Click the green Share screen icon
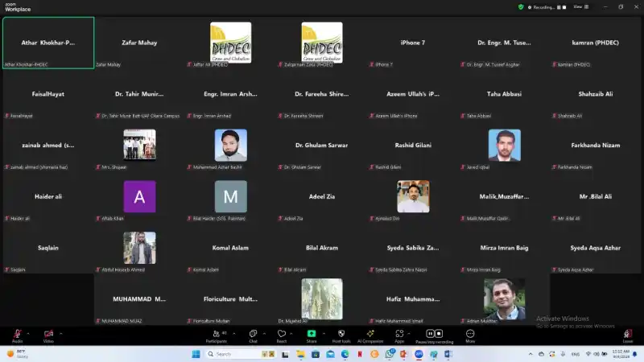 pos(312,333)
